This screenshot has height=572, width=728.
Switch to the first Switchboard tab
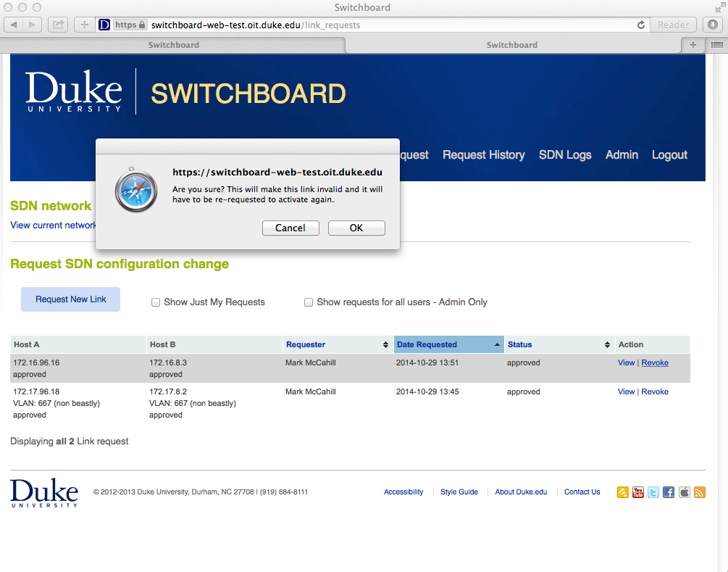(174, 45)
